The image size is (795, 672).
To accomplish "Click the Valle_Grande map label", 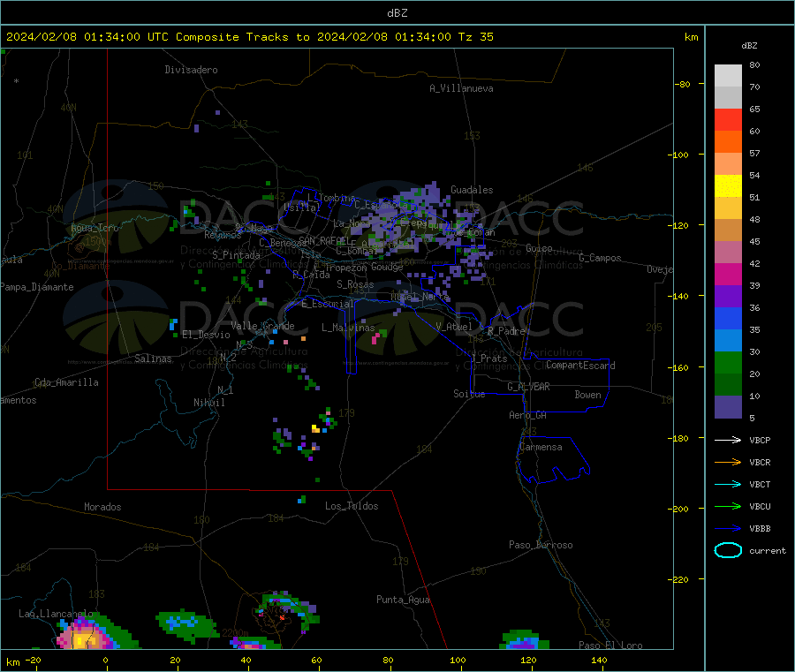I will coord(262,326).
